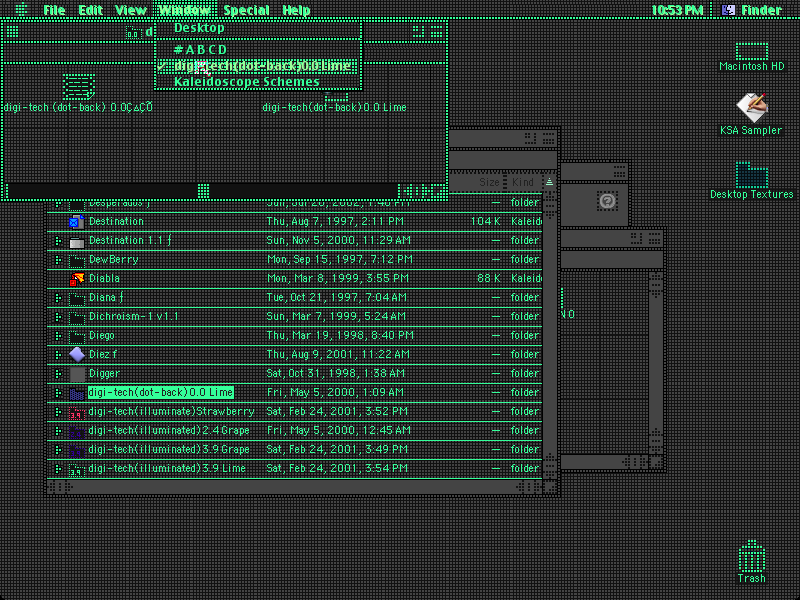Select the Desktop Textures folder icon
800x600 pixels.
pos(752,175)
